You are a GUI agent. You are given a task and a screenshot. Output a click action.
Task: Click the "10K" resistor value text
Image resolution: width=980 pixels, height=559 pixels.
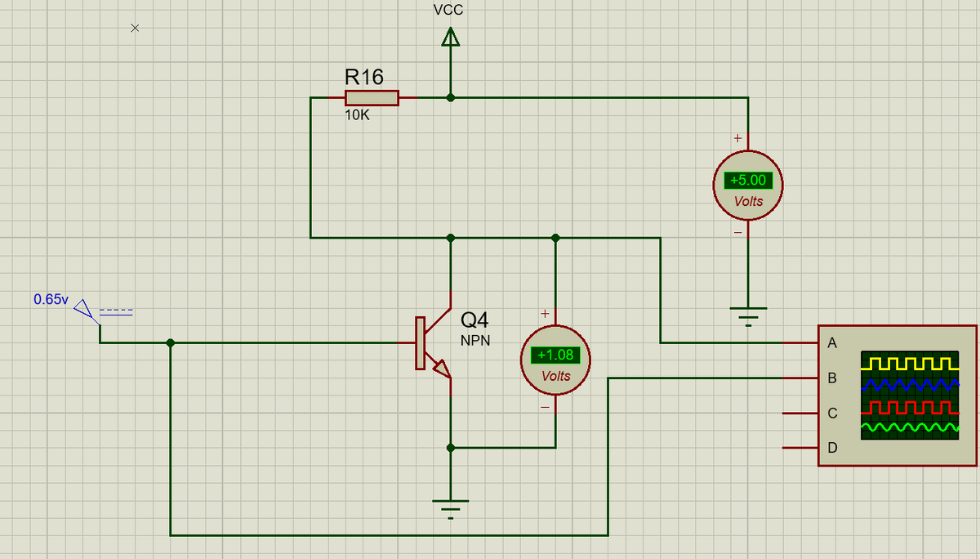point(357,115)
